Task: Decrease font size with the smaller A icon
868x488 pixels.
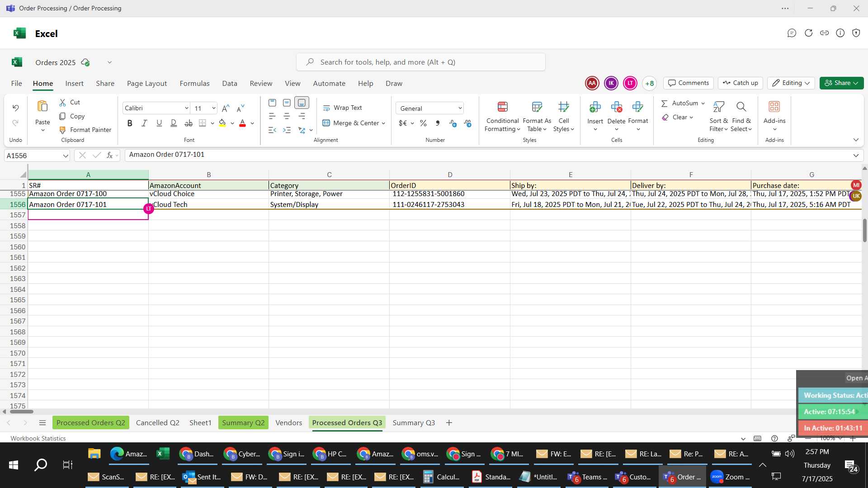Action: pos(241,108)
